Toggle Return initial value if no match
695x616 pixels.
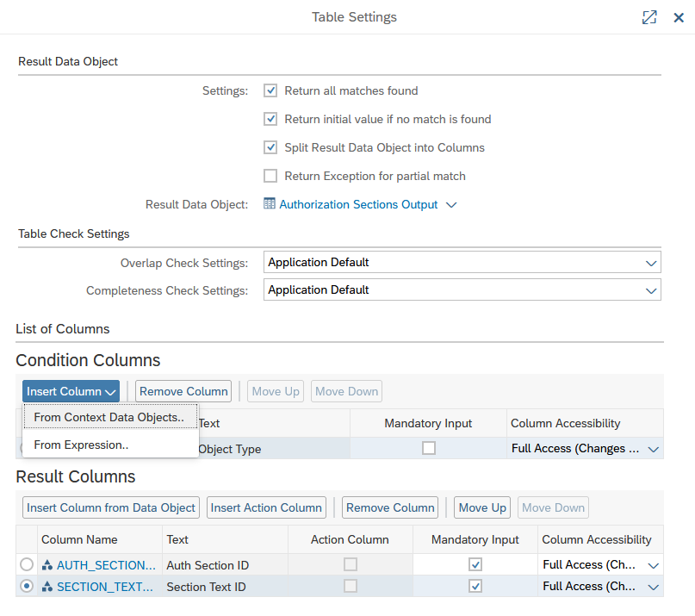point(270,119)
